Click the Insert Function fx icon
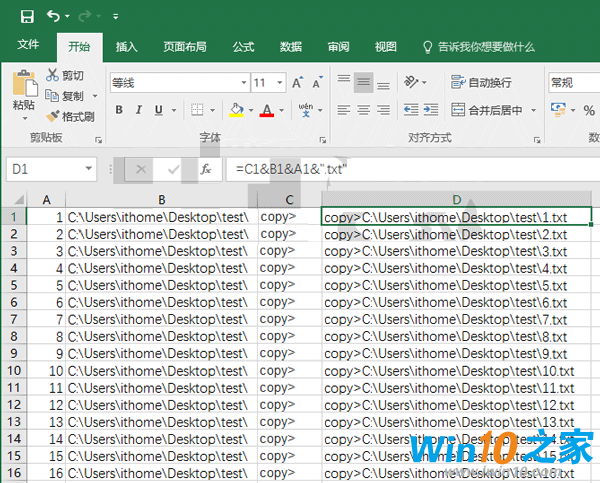This screenshot has width=600, height=483. (x=206, y=170)
